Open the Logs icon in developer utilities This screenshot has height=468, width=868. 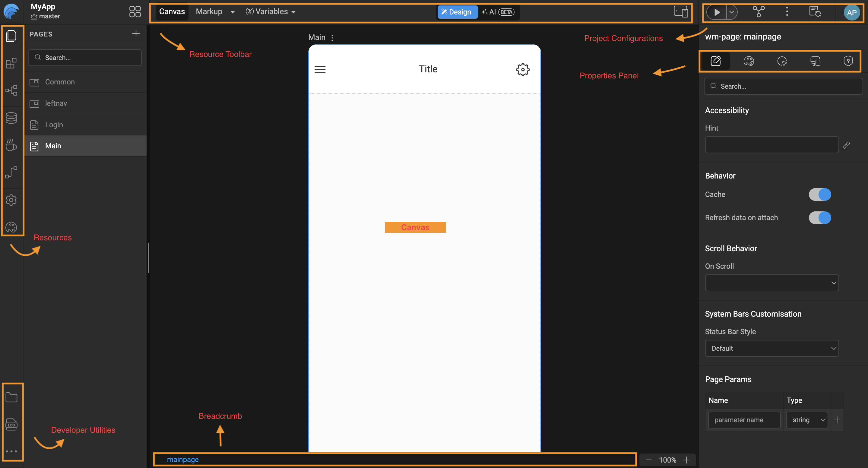(11, 424)
